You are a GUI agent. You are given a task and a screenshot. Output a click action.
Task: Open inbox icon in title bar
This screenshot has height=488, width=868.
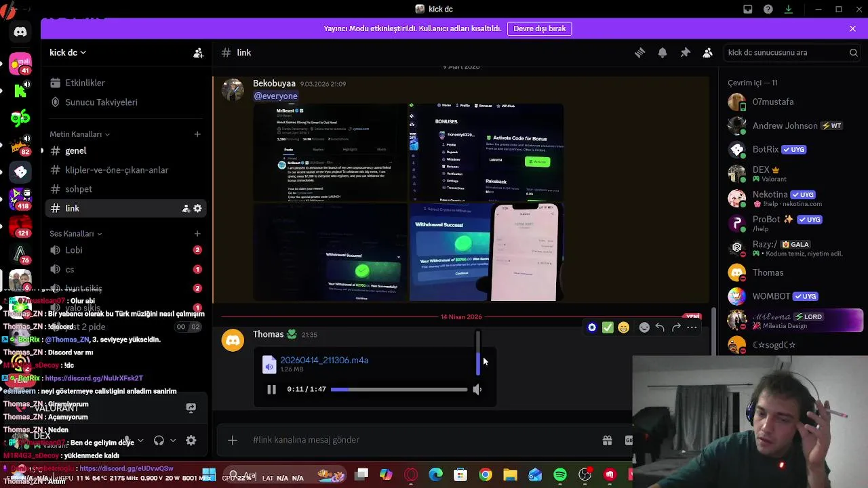[x=747, y=9]
